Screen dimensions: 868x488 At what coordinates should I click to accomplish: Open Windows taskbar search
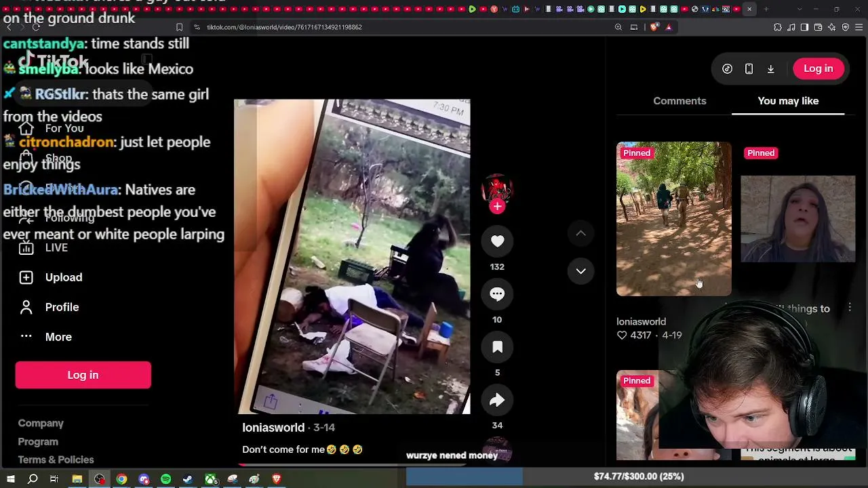coord(33,479)
